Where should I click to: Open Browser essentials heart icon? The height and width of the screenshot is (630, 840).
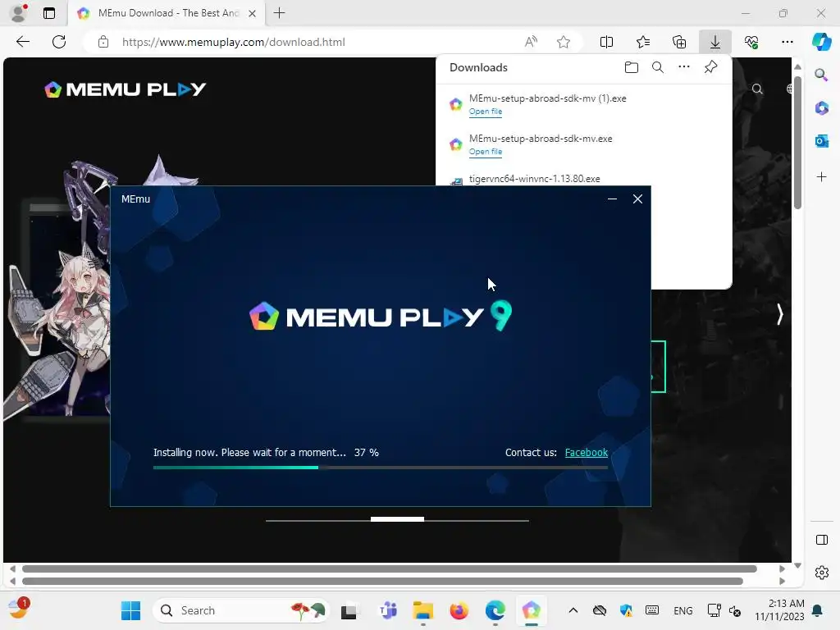(751, 42)
